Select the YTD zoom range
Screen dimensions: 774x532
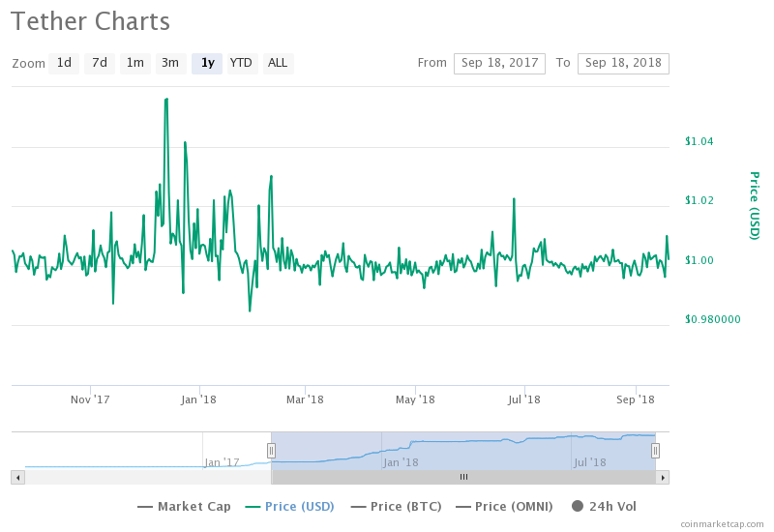(x=241, y=63)
